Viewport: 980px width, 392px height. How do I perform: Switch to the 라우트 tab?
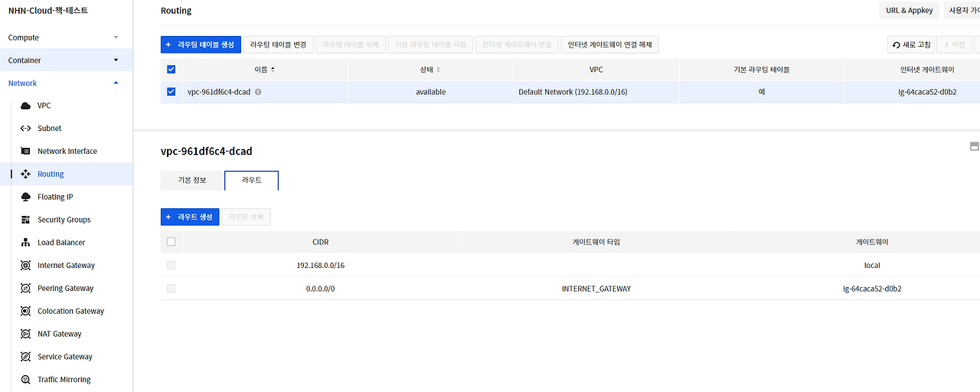pos(251,180)
